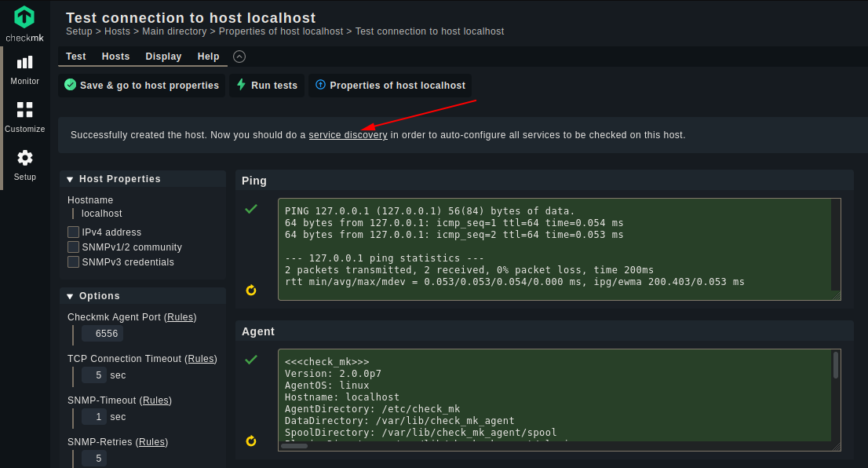
Task: Click the Ping test reload icon
Action: click(x=251, y=290)
